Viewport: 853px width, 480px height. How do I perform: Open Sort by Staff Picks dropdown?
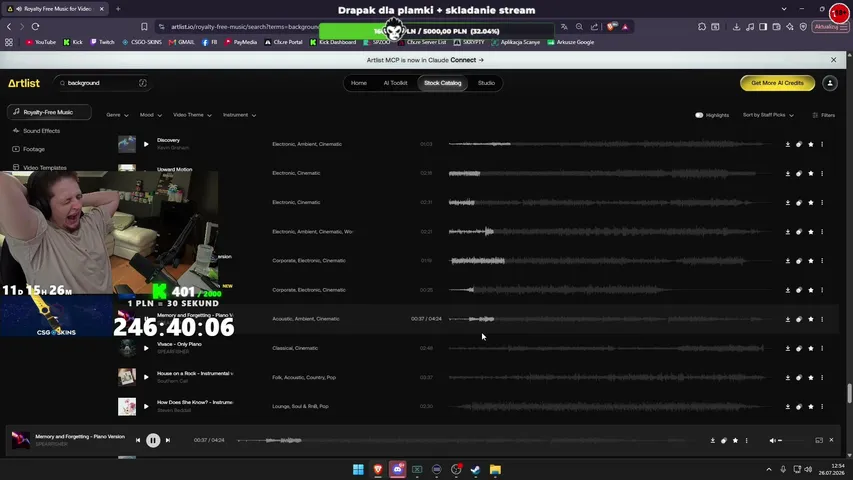pyautogui.click(x=768, y=115)
